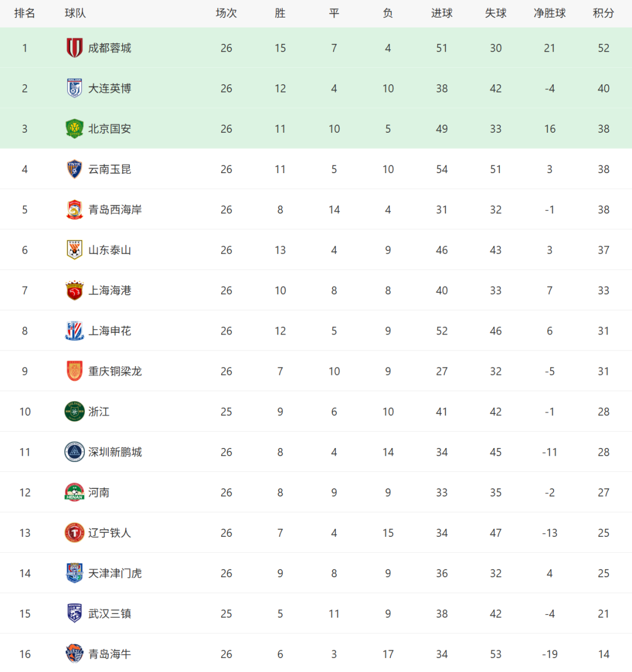Click the 重庆铜梁龙 orange badge
The height and width of the screenshot is (672, 632).
pos(74,371)
